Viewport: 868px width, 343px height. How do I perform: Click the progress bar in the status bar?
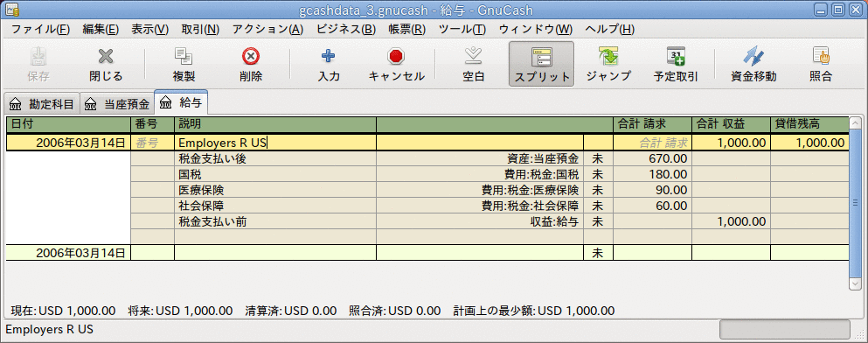784,329
